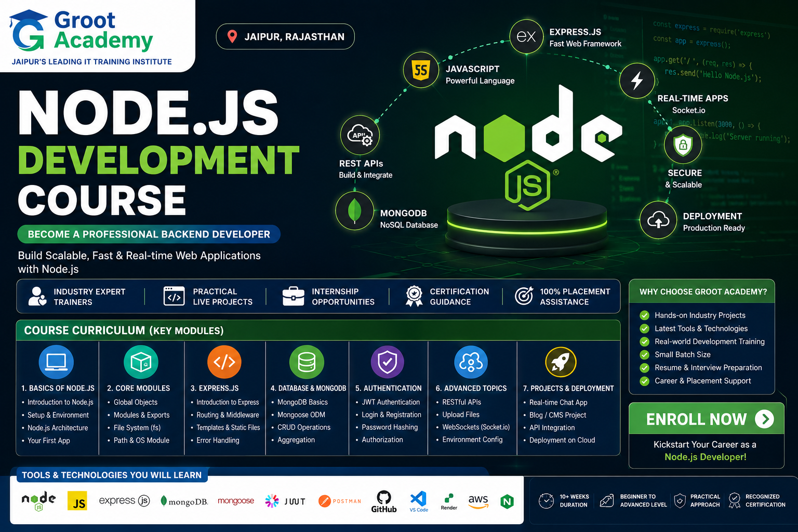Click the 100% Placement Assistance target icon
Image resolution: width=798 pixels, height=532 pixels.
(x=524, y=296)
